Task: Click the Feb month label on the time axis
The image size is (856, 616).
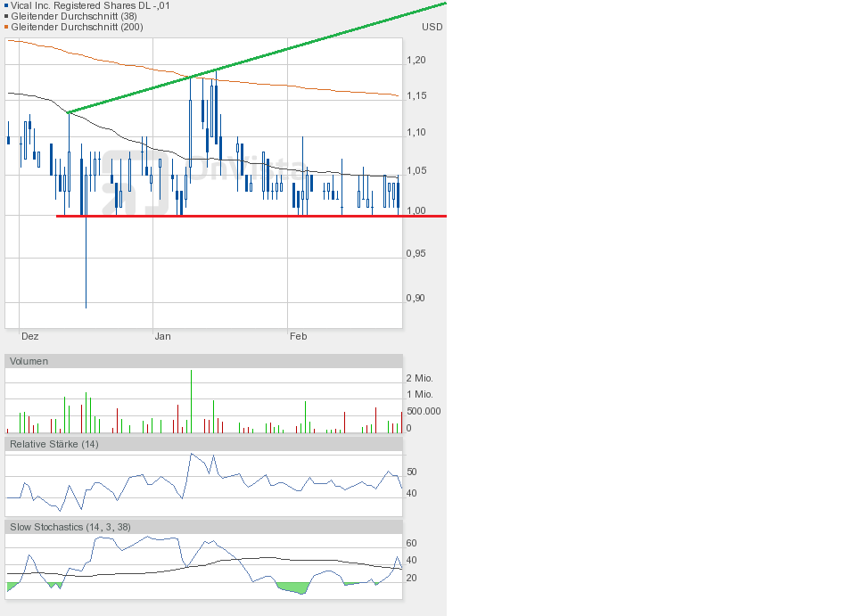Action: pos(298,336)
